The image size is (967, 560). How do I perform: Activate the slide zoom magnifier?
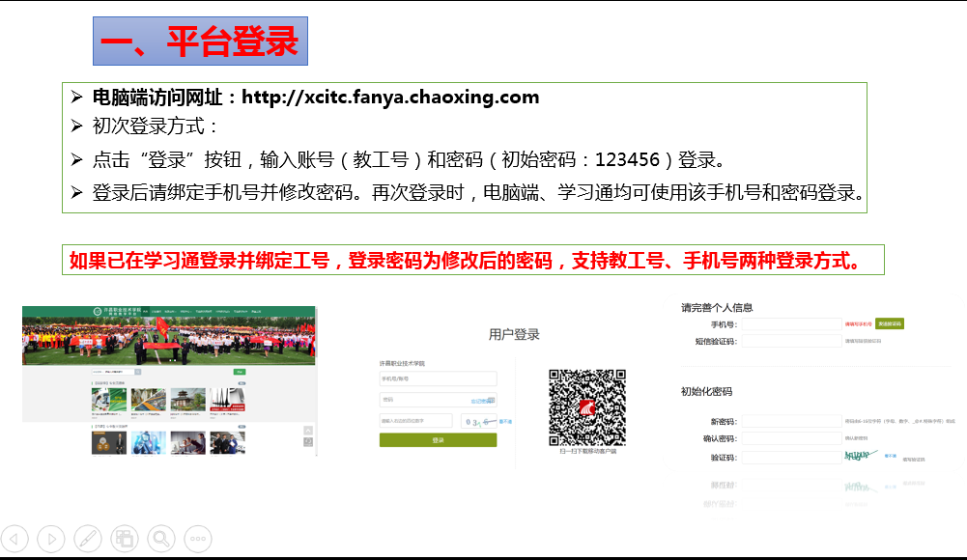pos(161,539)
